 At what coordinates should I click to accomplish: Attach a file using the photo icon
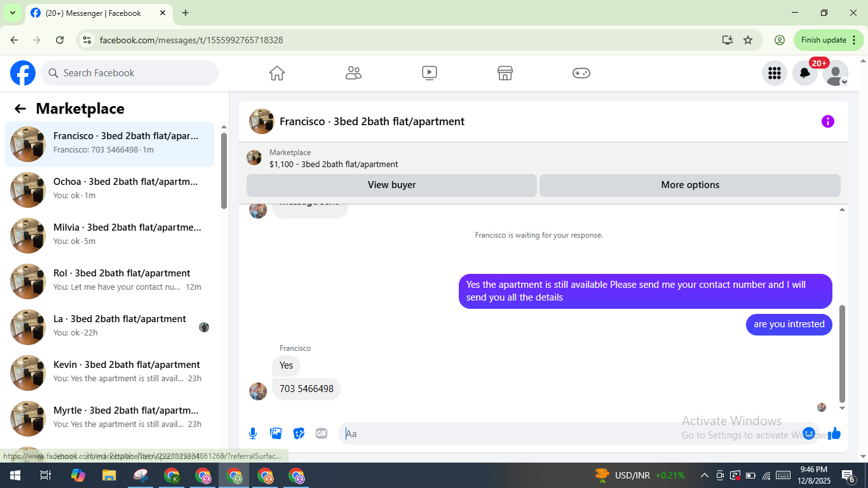[276, 433]
